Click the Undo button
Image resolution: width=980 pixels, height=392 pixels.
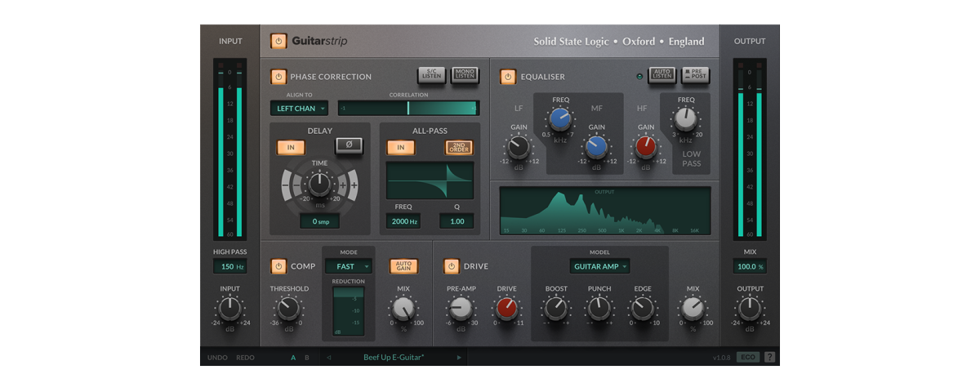(x=217, y=358)
